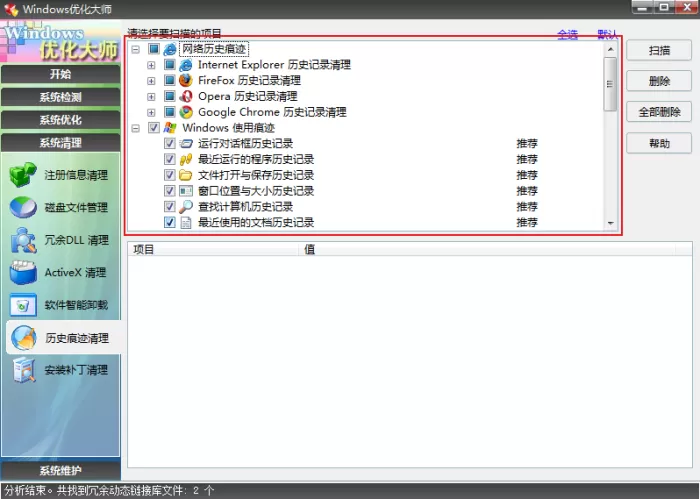Toggle the Google Chrome 历史记录清理 checkbox

[170, 112]
